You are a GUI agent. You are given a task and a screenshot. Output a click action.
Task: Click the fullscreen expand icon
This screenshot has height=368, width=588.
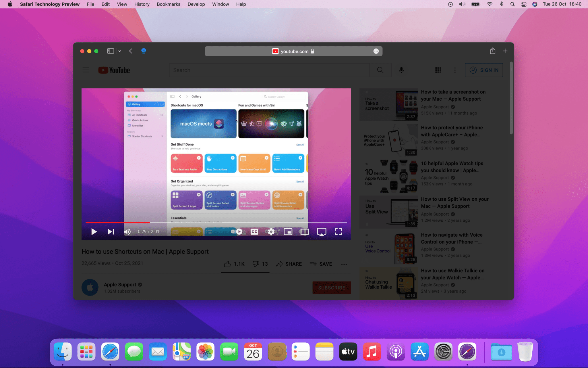tap(339, 231)
